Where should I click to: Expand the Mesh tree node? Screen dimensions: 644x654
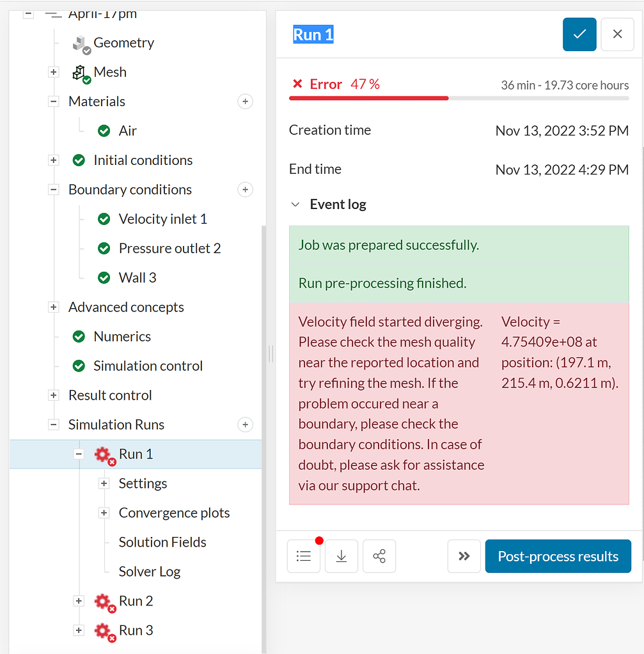54,72
